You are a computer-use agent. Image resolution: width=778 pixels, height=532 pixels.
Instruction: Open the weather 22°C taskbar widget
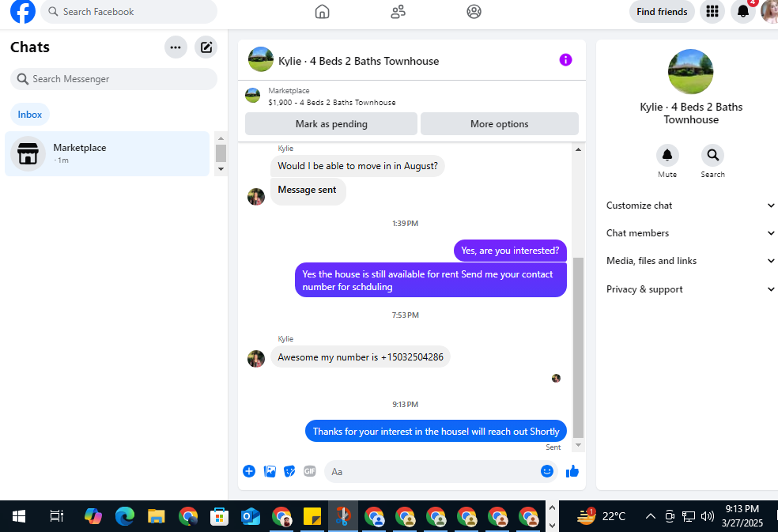[601, 517]
